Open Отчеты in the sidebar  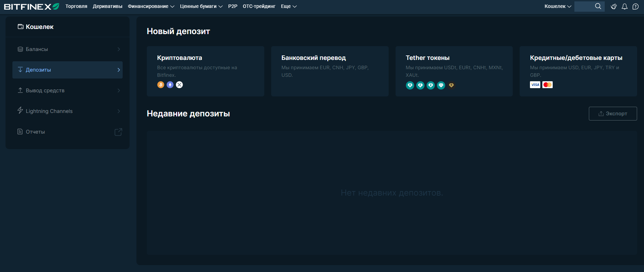[x=68, y=132]
